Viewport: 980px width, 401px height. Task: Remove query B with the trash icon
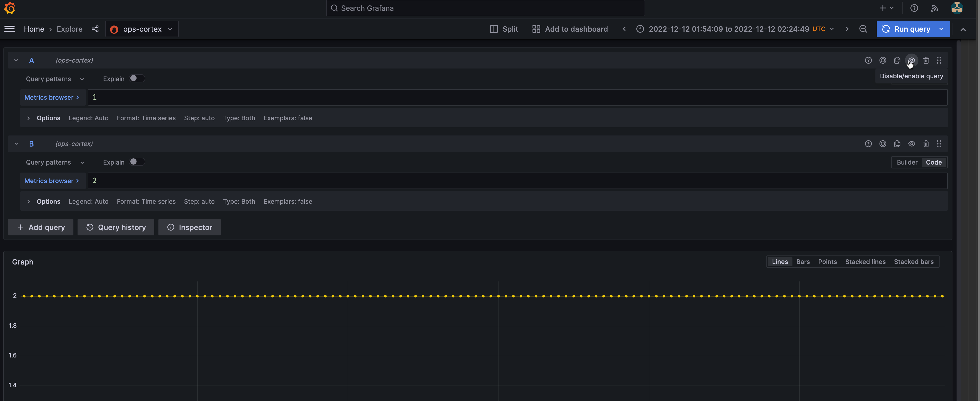click(x=926, y=144)
